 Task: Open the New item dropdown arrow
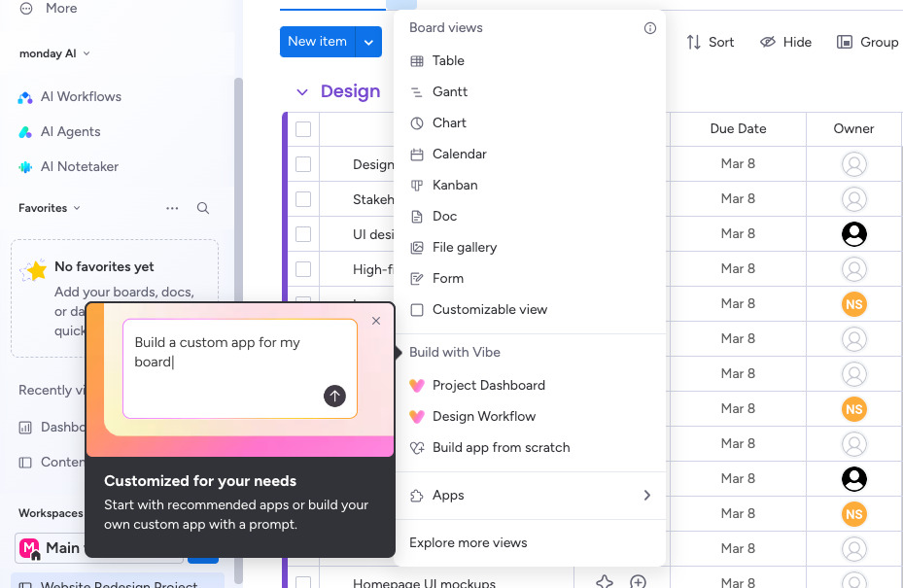(x=367, y=42)
